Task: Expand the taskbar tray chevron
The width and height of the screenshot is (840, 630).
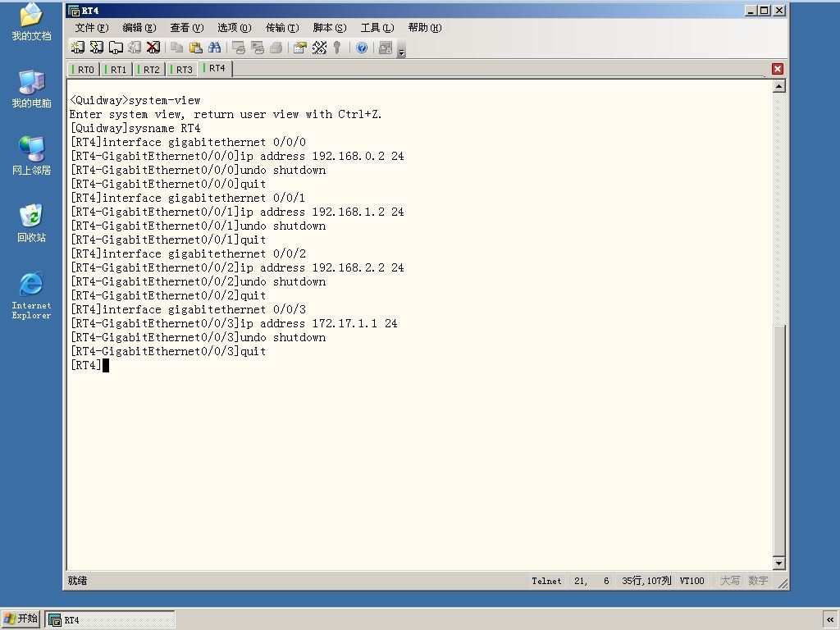Action: [x=830, y=620]
